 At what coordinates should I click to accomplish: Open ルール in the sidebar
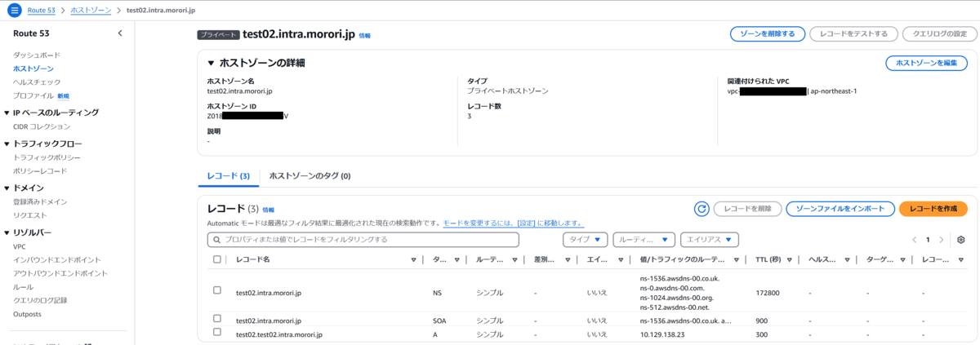click(x=23, y=287)
